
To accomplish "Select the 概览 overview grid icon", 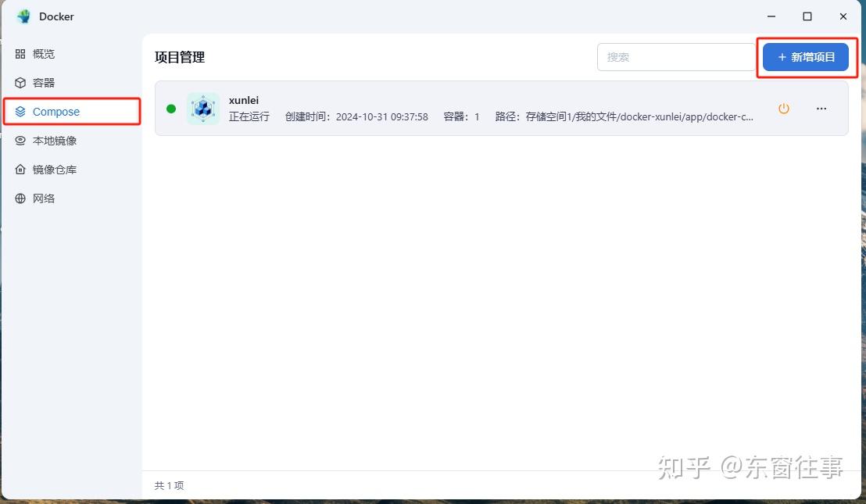I will [x=20, y=53].
